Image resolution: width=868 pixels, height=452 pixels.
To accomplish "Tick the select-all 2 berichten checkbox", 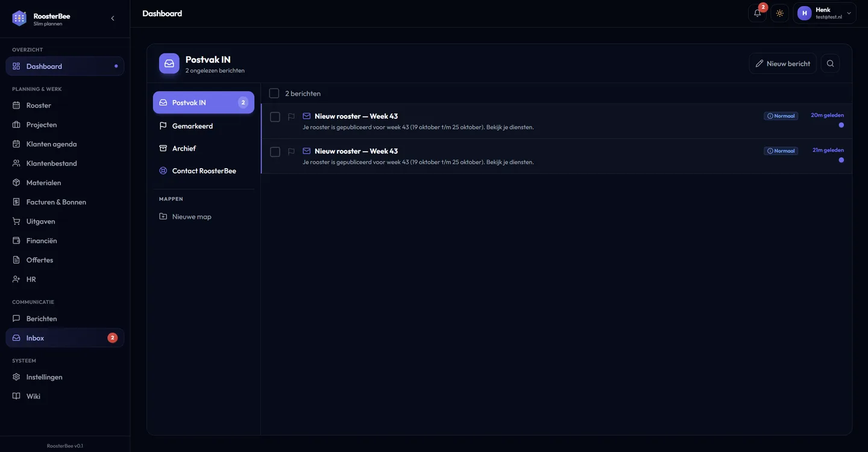I will (274, 93).
